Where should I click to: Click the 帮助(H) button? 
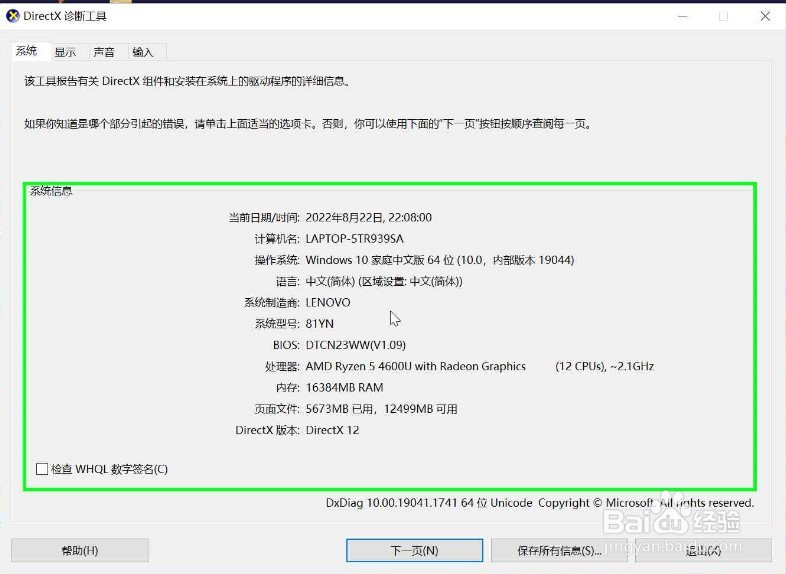[x=80, y=550]
